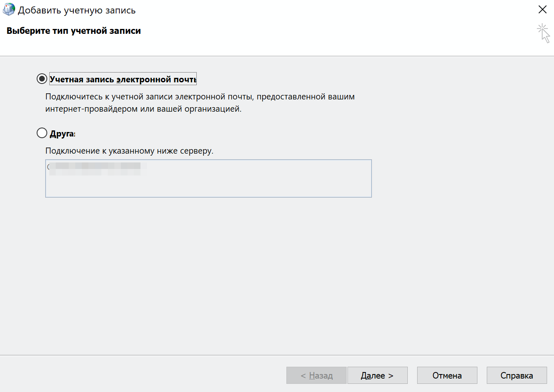Click the email account description paragraph
Image resolution: width=554 pixels, height=392 pixels.
200,103
